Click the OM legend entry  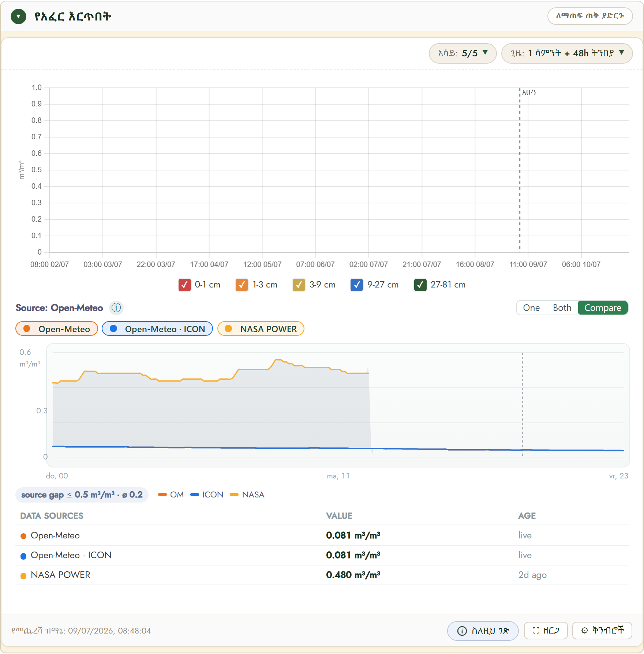coord(171,495)
